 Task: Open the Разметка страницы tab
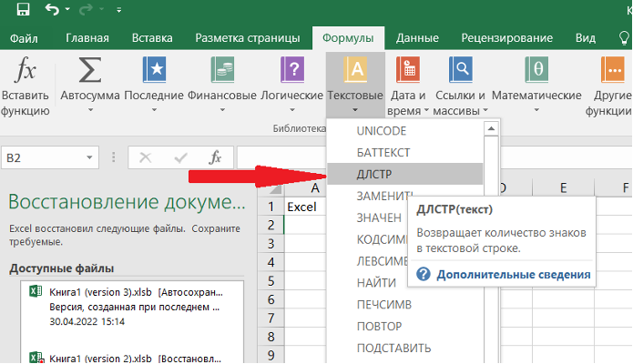click(248, 38)
